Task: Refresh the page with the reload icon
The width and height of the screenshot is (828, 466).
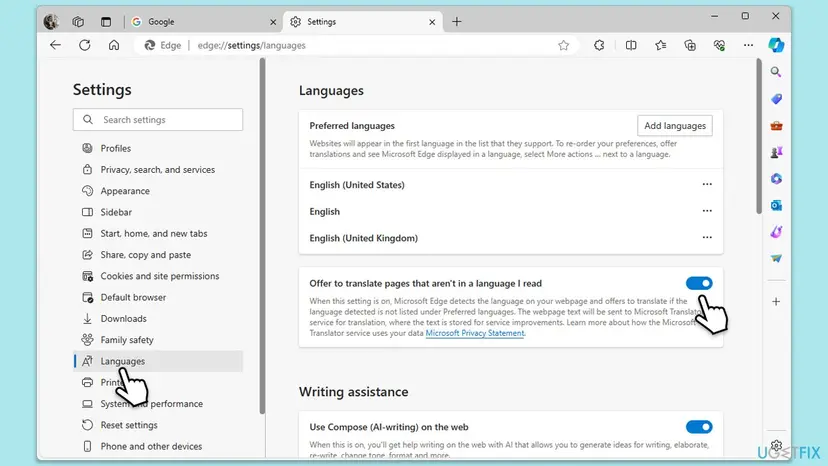Action: coord(84,45)
